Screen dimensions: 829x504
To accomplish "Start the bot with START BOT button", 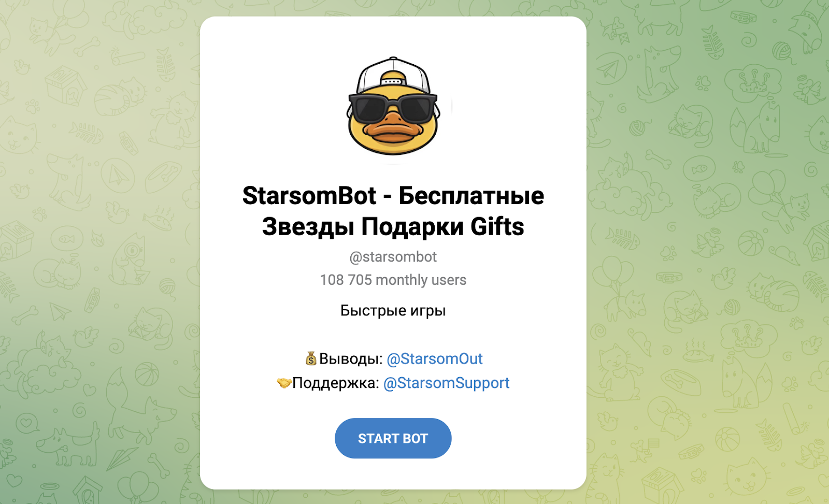I will pos(393,438).
